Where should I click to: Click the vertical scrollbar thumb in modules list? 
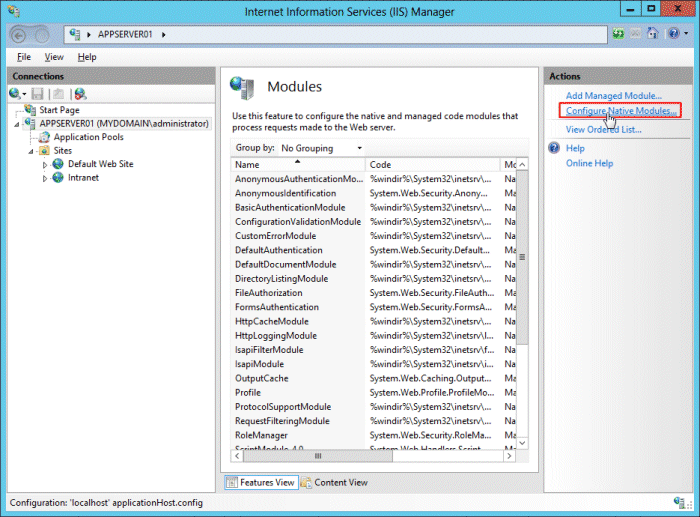pos(522,257)
